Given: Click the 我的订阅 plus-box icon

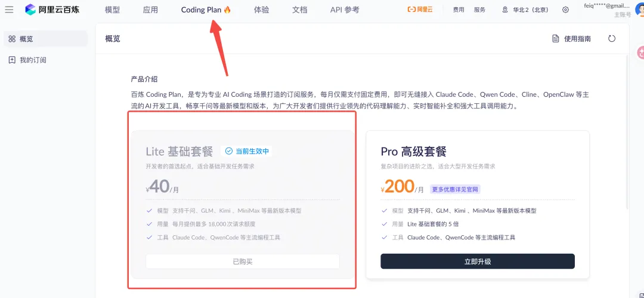Looking at the screenshot, I should 12,60.
